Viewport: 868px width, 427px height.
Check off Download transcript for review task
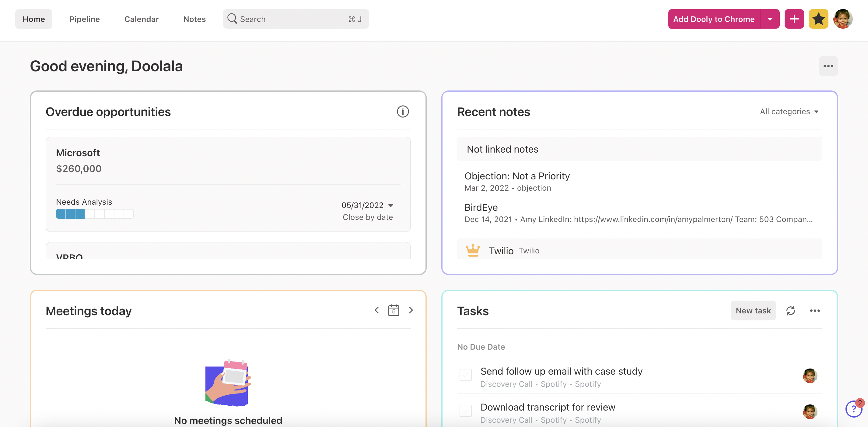click(465, 411)
